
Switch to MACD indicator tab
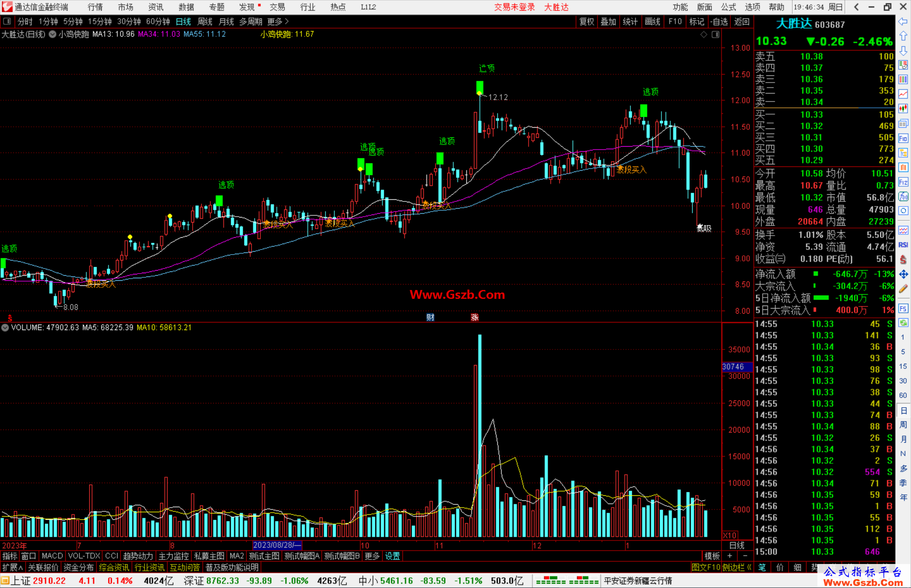[52, 556]
